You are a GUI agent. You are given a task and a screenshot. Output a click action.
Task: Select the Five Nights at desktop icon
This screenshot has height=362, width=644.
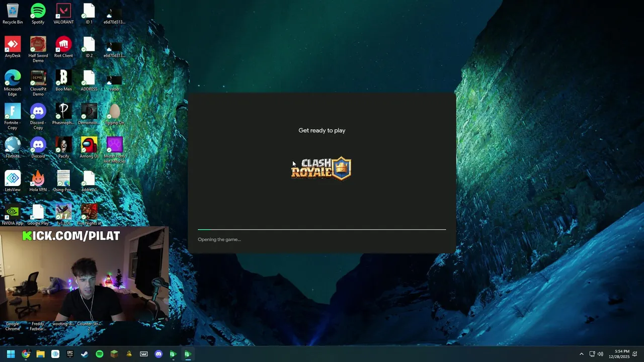89,215
